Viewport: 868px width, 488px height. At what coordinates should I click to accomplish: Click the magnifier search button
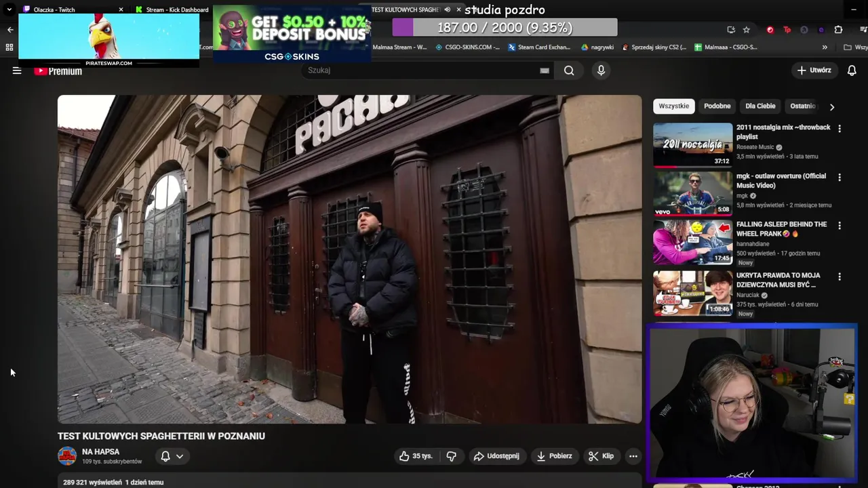[x=569, y=70]
